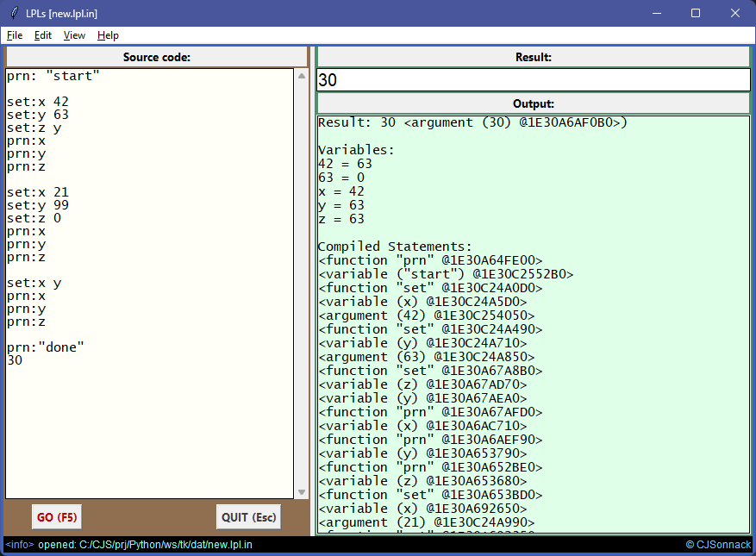Screen dimensions: 756x556
Task: Click the "Compiled Statements:" line in output
Action: (395, 247)
